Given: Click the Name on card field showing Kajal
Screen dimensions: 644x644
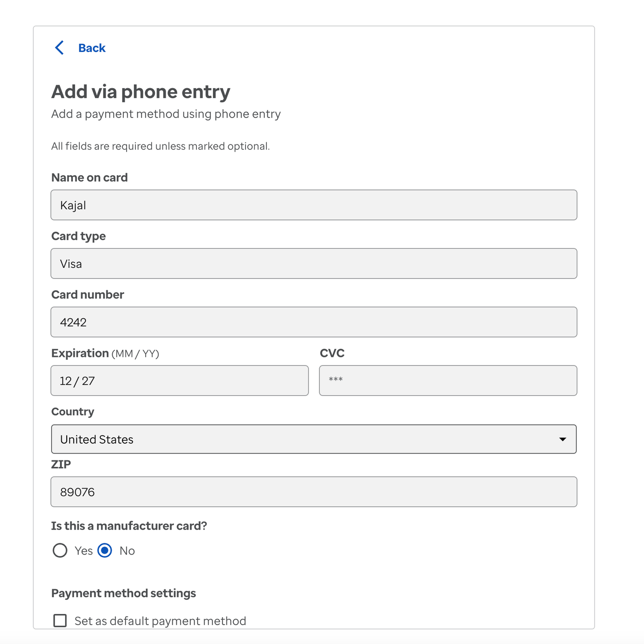Looking at the screenshot, I should click(313, 205).
